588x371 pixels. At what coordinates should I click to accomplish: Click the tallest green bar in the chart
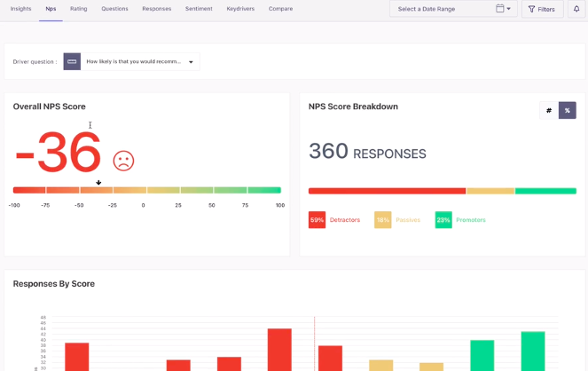pyautogui.click(x=533, y=351)
